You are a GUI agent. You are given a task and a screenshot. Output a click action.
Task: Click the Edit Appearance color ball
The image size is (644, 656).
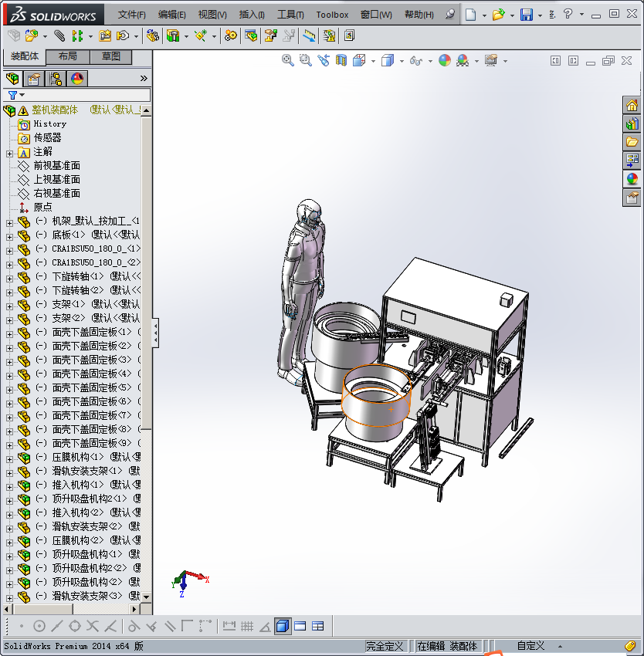(445, 60)
